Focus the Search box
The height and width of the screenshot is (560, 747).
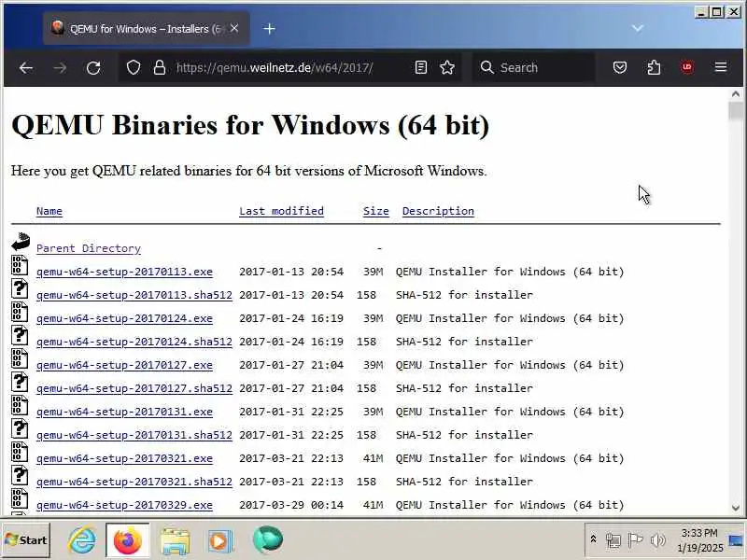click(533, 67)
